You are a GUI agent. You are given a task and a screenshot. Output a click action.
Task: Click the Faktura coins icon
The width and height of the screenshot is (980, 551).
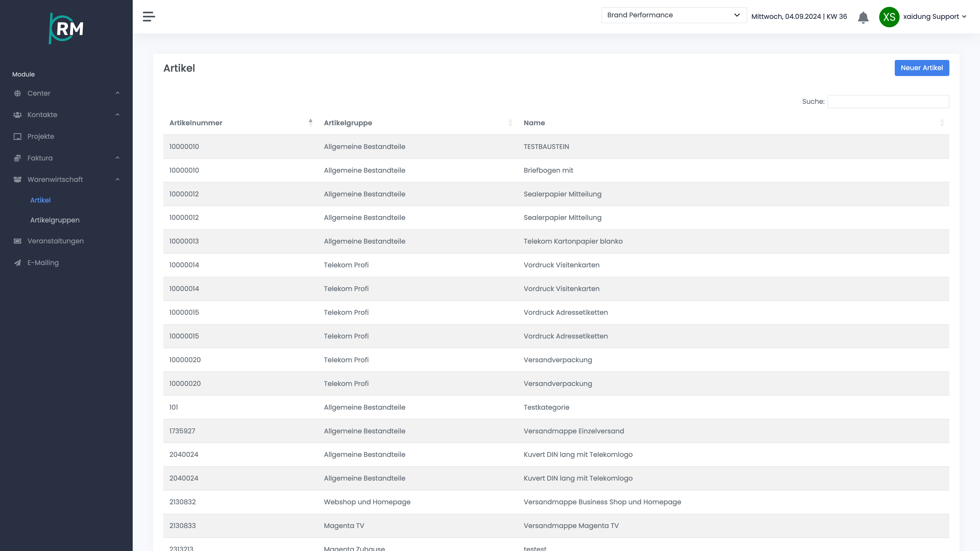coord(18,158)
